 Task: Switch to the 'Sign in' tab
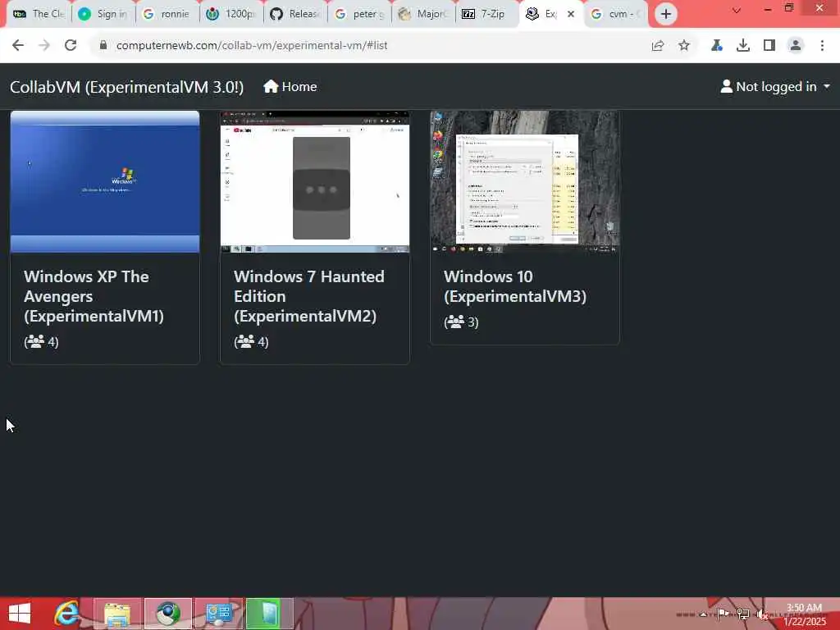tap(104, 15)
